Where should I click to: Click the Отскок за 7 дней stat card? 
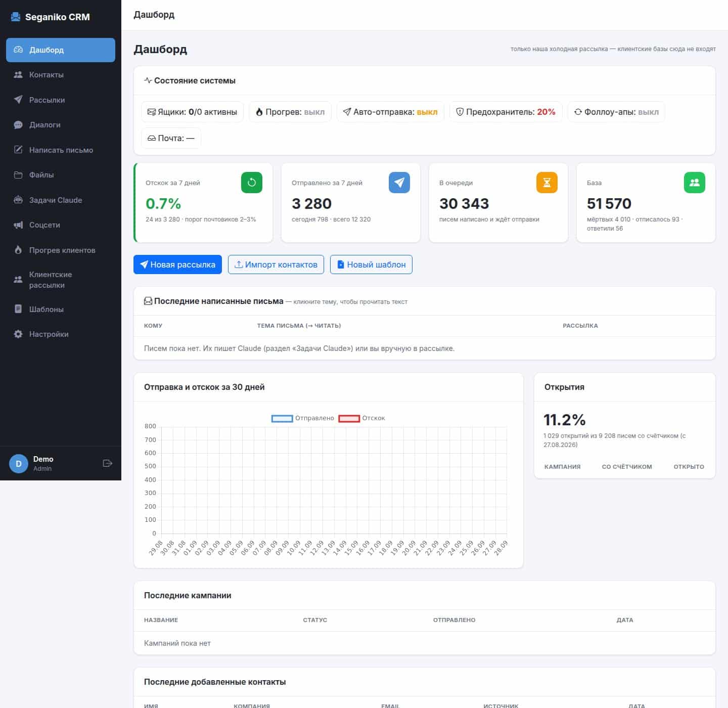(x=203, y=203)
